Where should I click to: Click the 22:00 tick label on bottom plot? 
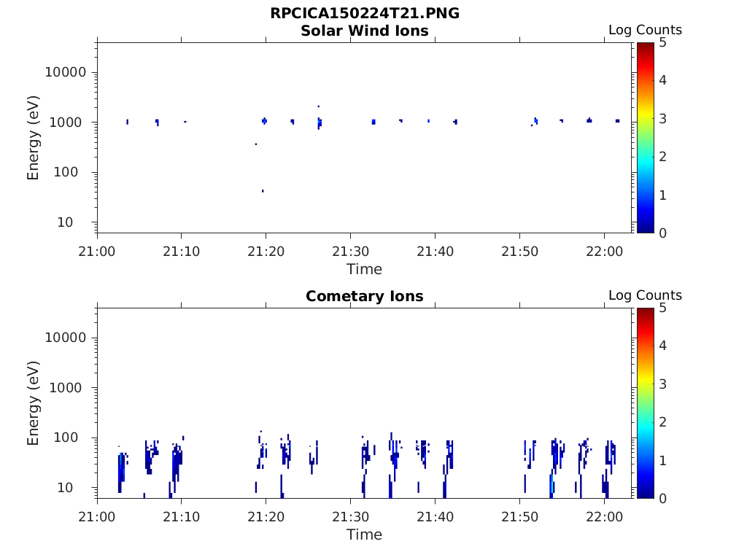click(604, 516)
